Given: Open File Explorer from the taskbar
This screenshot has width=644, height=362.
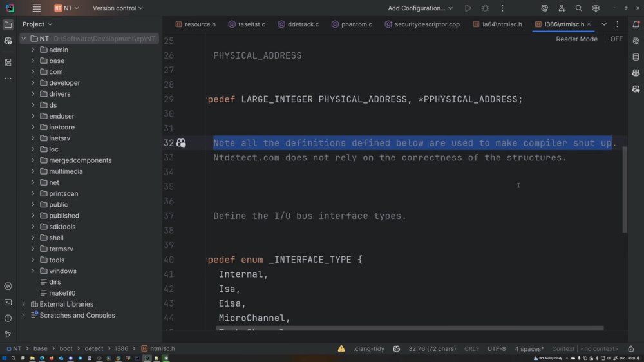Looking at the screenshot, I should click(32, 358).
